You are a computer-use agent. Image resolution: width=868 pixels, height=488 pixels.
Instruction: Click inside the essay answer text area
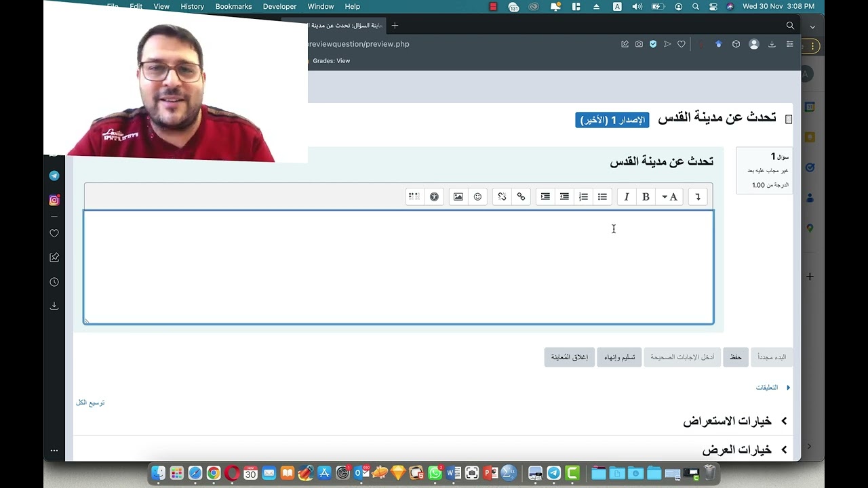[399, 267]
